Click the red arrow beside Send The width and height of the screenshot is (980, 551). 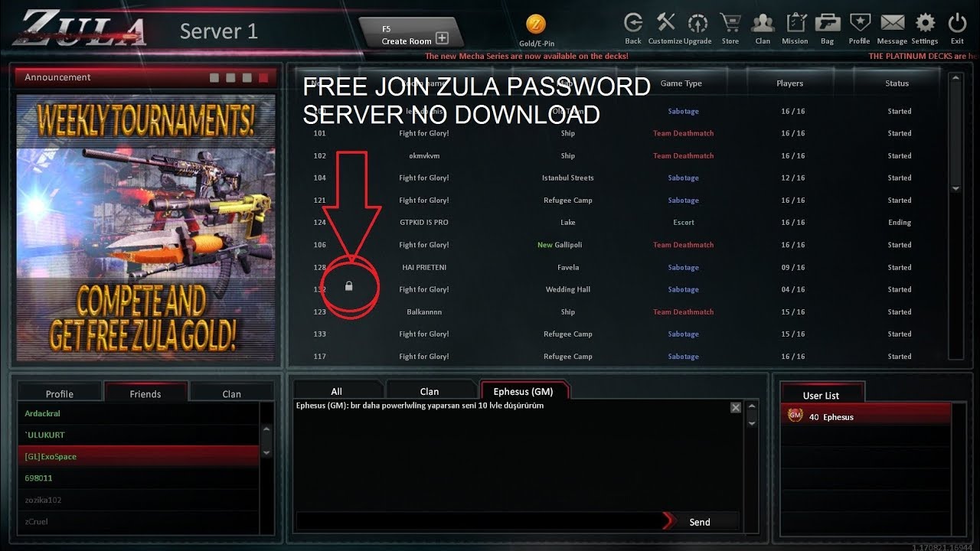668,521
